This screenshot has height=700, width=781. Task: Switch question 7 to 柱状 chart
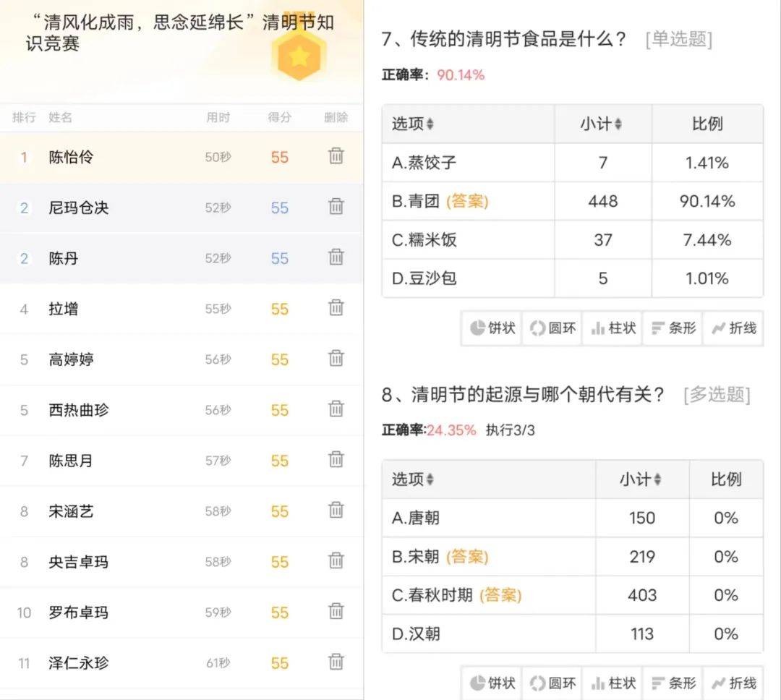613,328
